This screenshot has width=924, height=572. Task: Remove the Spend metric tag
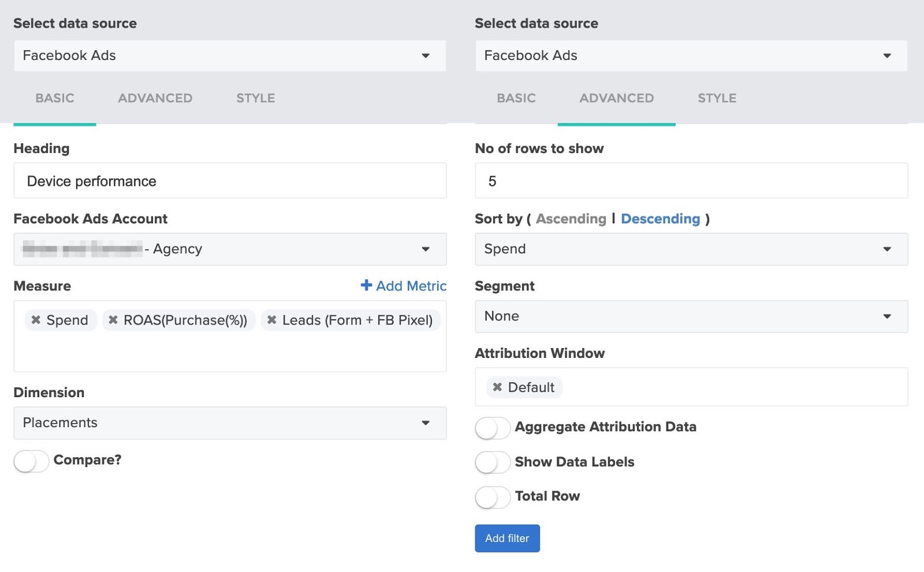pos(36,320)
